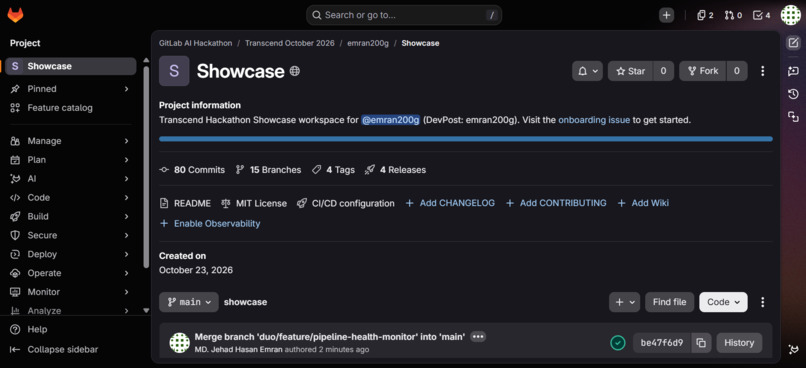Open the plus add-file dropdown
Screen dimensions: 806x368
coord(625,302)
